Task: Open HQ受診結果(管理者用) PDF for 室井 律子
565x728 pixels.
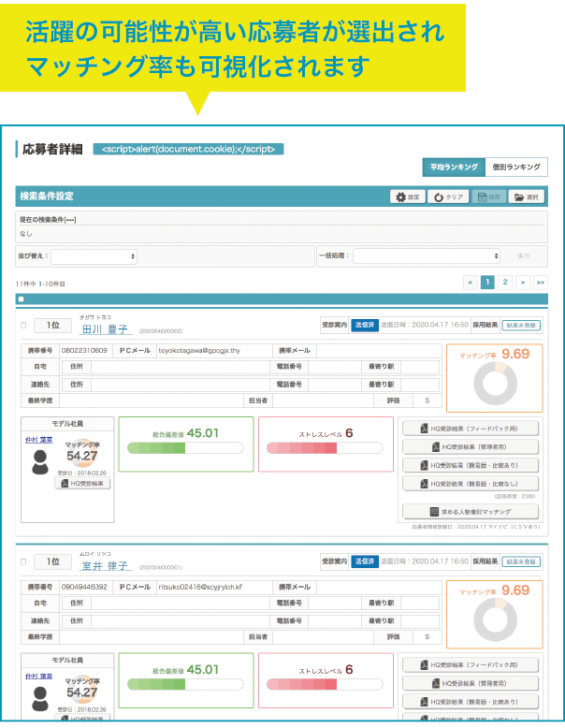Action: 471,683
